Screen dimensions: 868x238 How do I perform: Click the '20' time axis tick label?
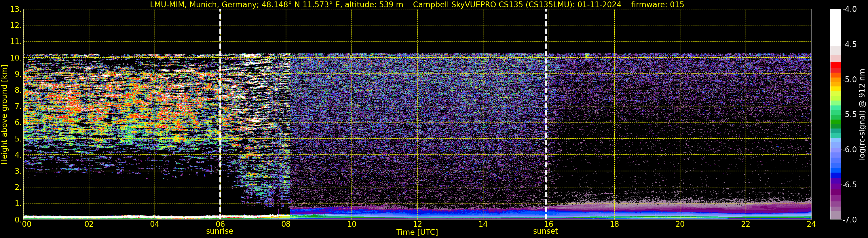[680, 224]
